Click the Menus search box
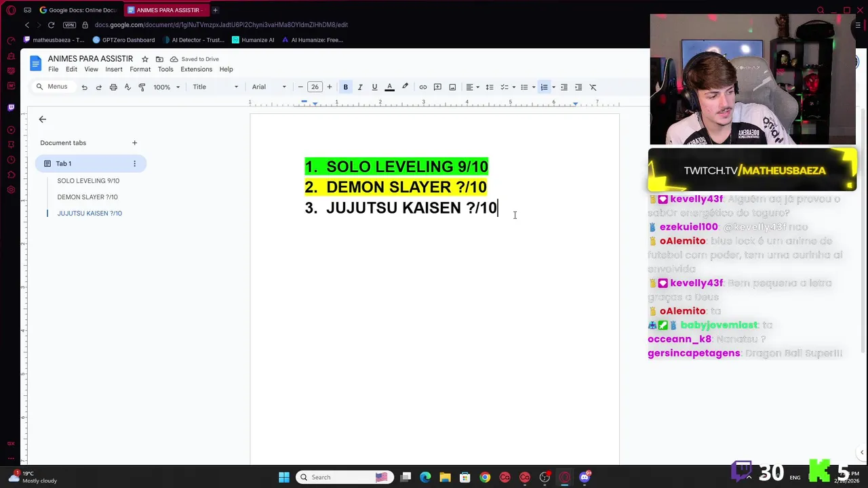 (x=52, y=87)
